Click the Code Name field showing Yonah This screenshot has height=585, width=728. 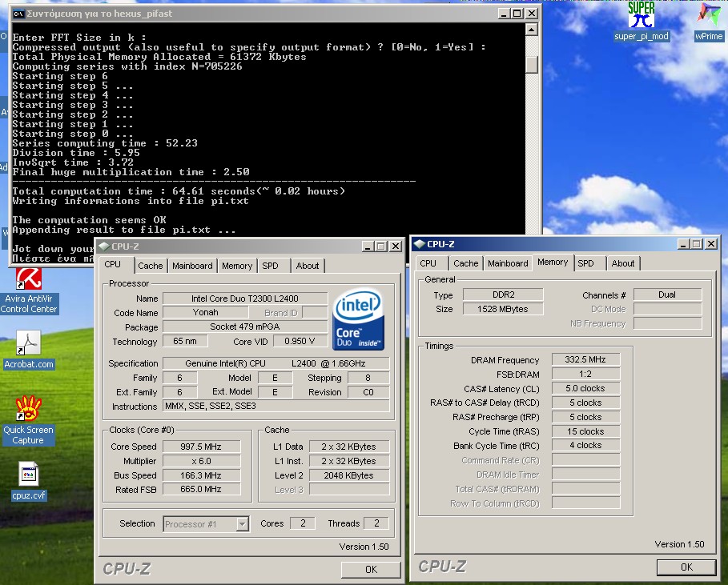(206, 312)
